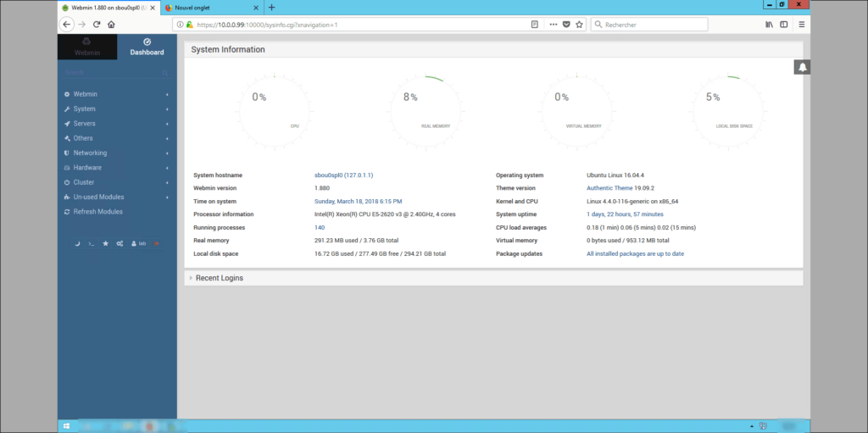
Task: Click the Local Disk Space 5% gauge
Action: (728, 111)
